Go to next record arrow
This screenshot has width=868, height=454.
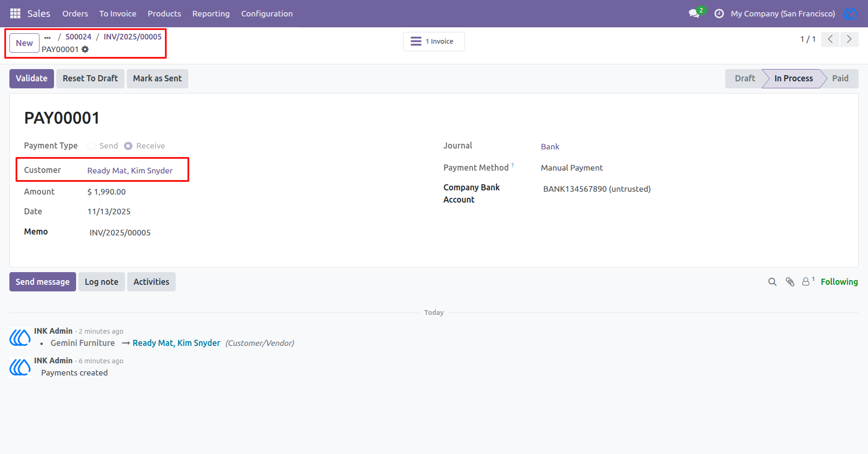[x=849, y=39]
